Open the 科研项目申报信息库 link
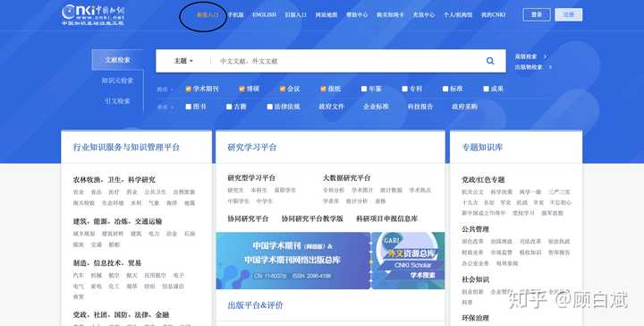Screen dimensions: 644x326 pyautogui.click(x=387, y=219)
